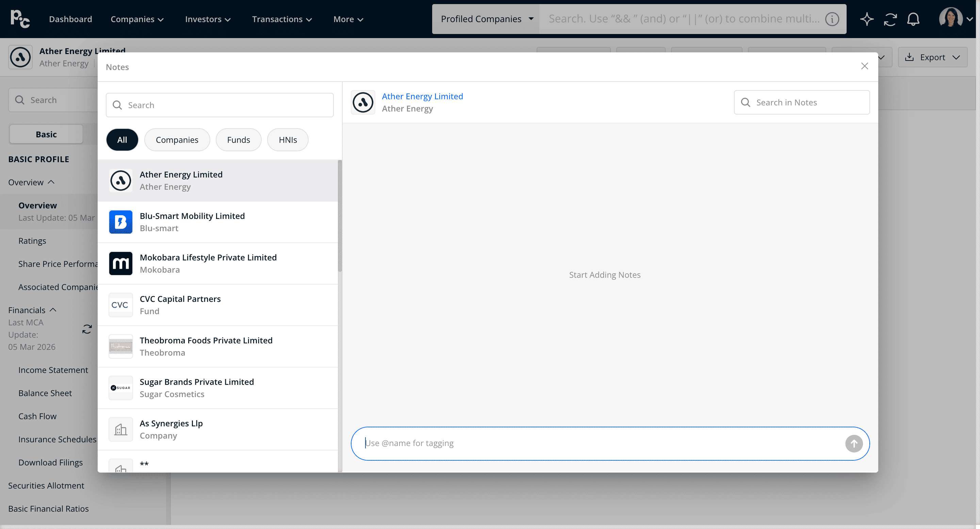Send note with the arrow button

point(854,443)
